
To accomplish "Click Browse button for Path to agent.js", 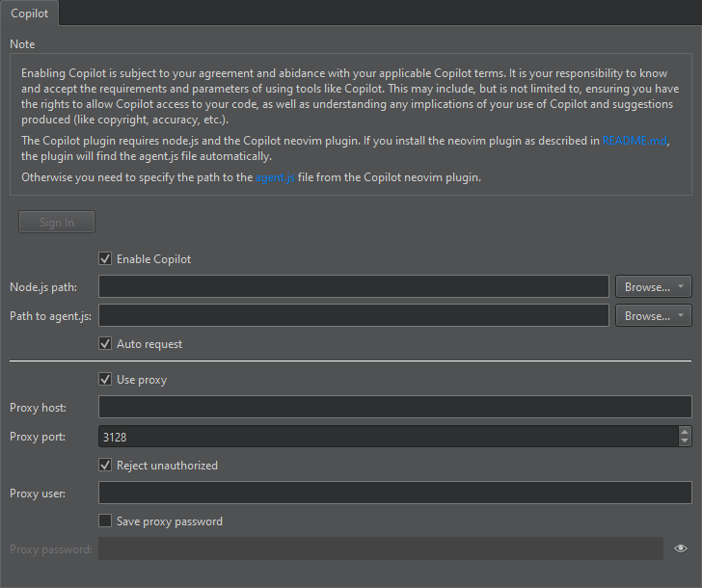I will [x=646, y=316].
